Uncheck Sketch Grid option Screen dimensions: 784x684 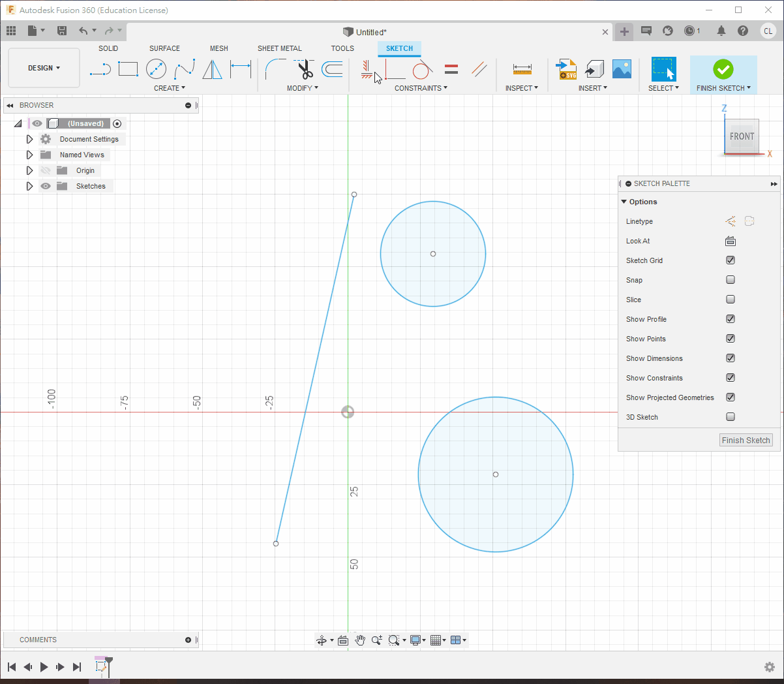731,260
